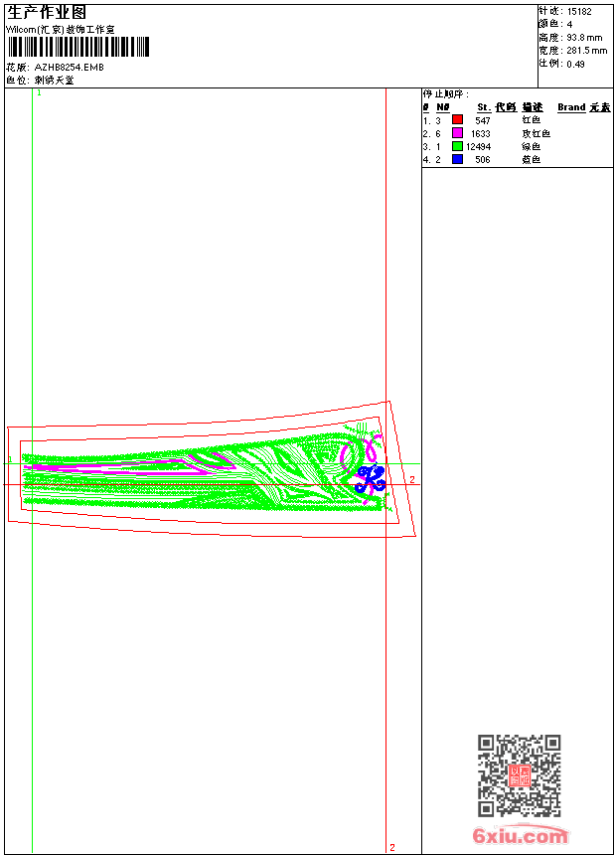616x855 pixels.
Task: Click the color name '蓝色'
Action: click(531, 160)
